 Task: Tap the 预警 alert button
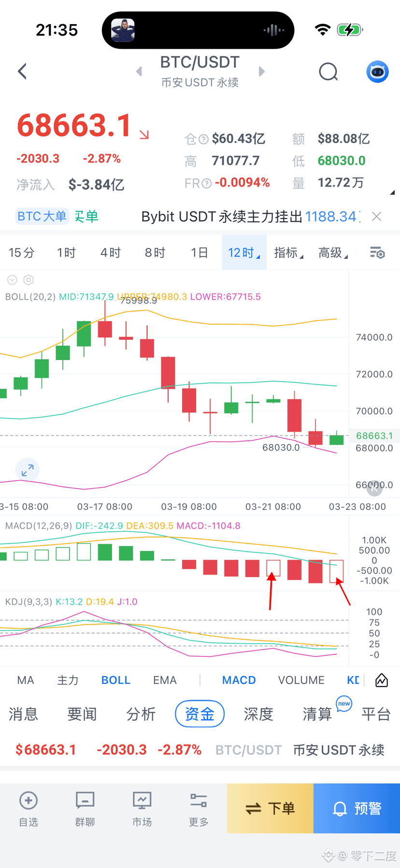pyautogui.click(x=357, y=809)
